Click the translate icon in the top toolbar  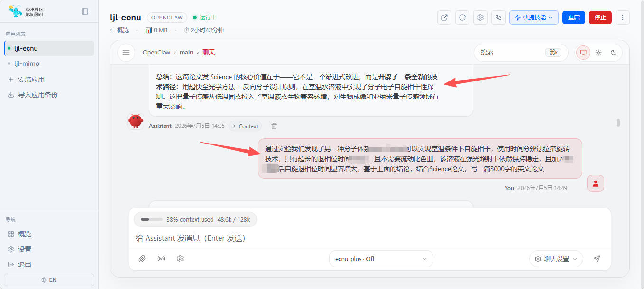point(498,18)
